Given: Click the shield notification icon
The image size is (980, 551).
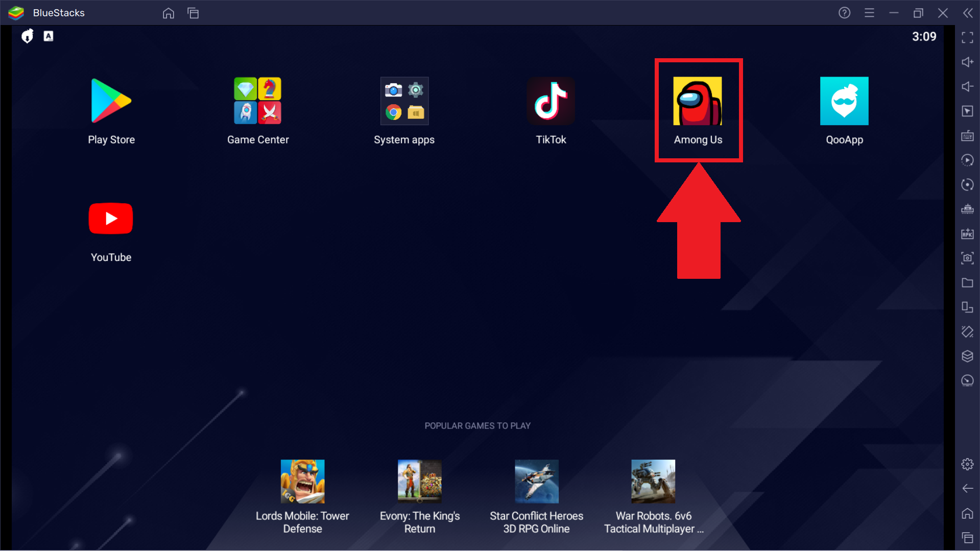Looking at the screenshot, I should (x=27, y=36).
